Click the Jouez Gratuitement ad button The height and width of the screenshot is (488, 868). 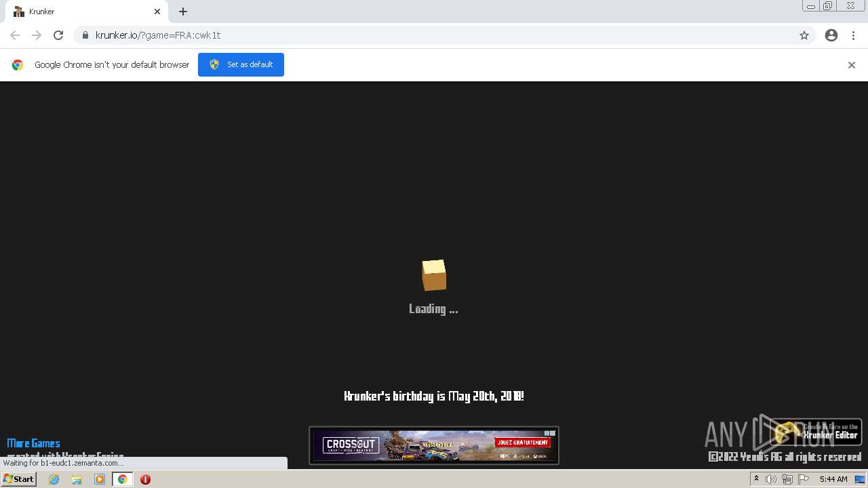point(522,443)
